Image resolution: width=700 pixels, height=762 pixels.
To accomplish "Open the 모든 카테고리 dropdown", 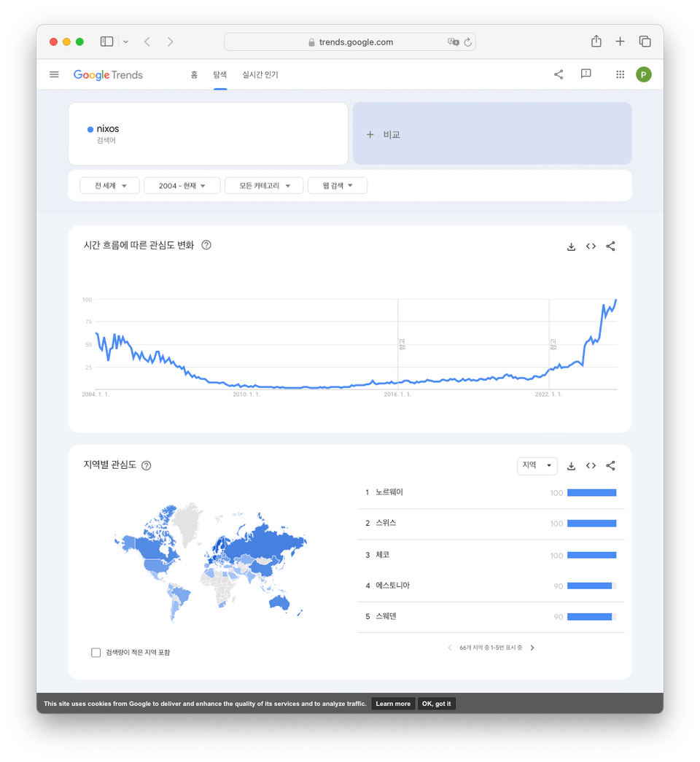I will pos(264,186).
